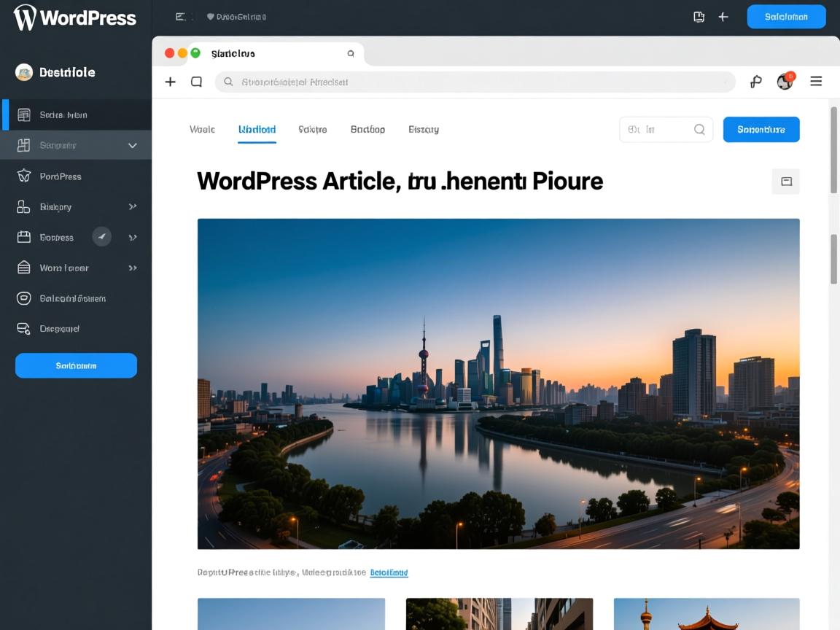The image size is (840, 630).
Task: Select the Woole tab
Action: [x=202, y=130]
